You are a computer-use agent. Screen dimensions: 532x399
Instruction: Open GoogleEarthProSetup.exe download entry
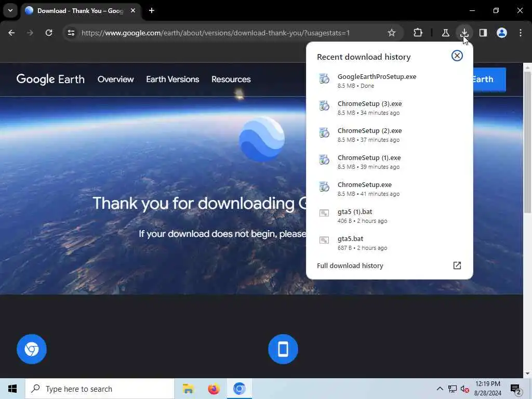(x=389, y=81)
